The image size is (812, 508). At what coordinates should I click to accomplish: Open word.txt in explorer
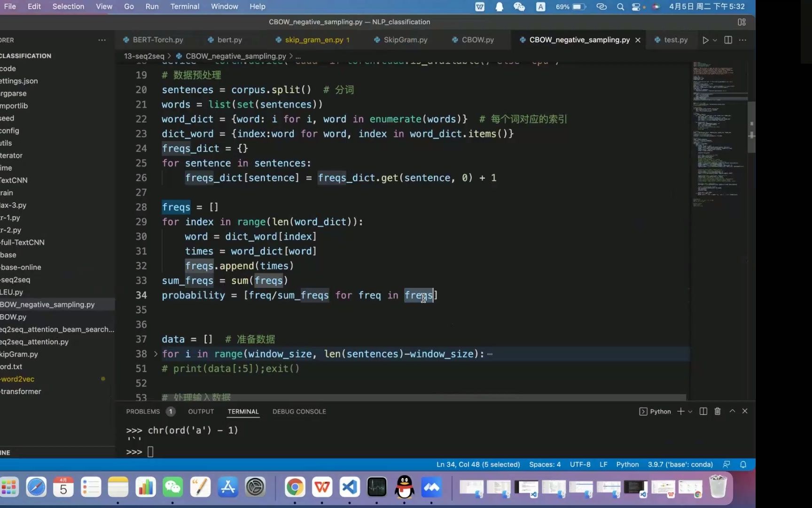point(57,366)
